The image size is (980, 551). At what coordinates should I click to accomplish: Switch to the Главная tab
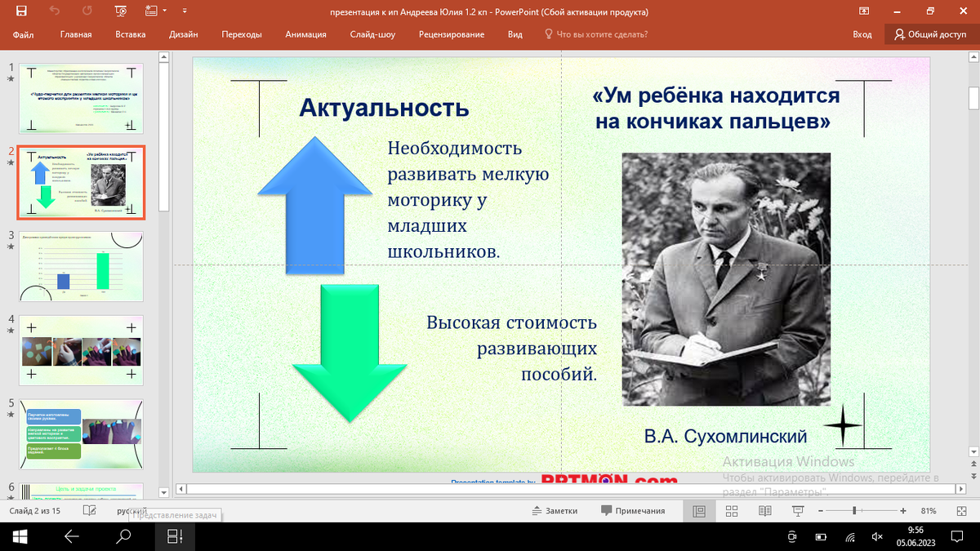click(x=76, y=34)
